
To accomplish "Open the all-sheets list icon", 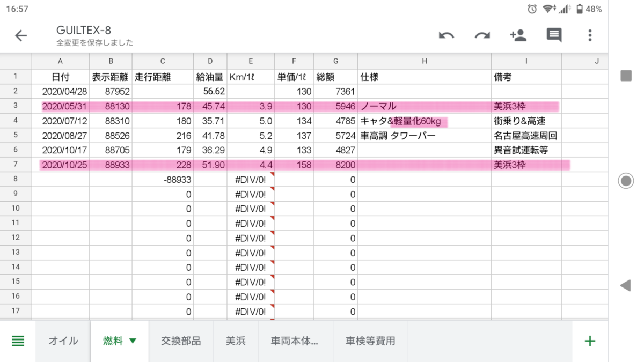I will point(18,341).
